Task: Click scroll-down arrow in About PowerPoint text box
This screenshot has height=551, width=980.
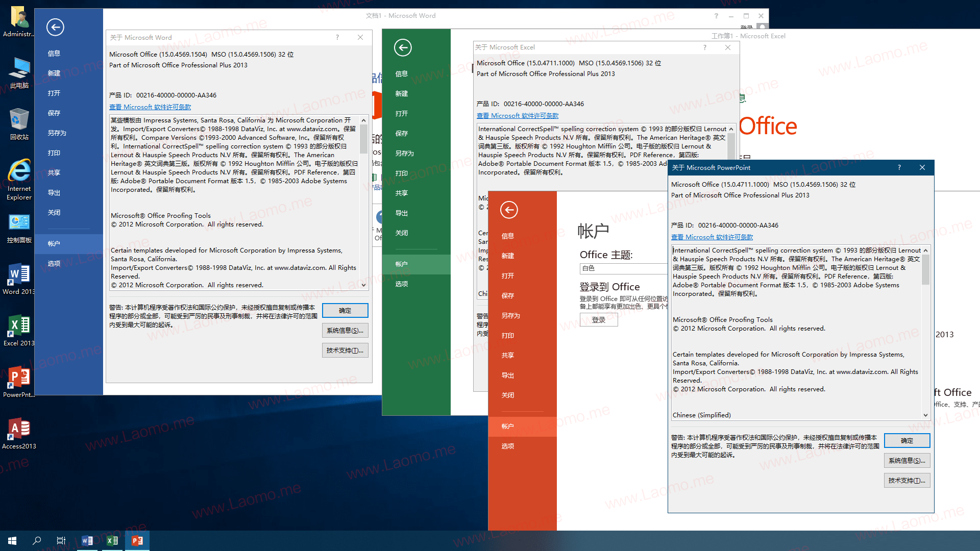Action: click(x=925, y=415)
